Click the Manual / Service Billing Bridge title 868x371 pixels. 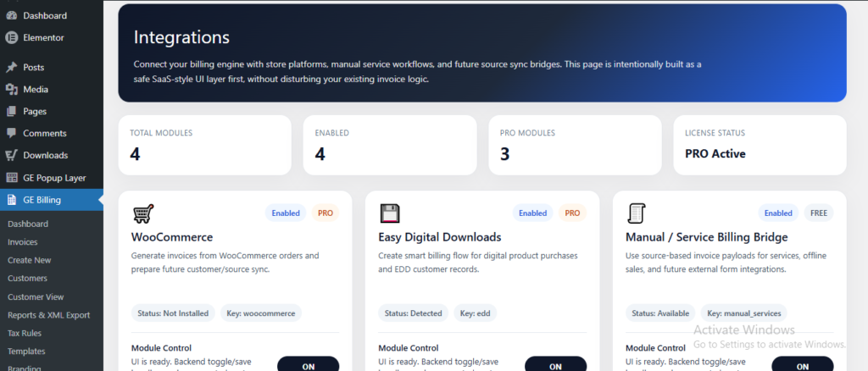pos(707,237)
